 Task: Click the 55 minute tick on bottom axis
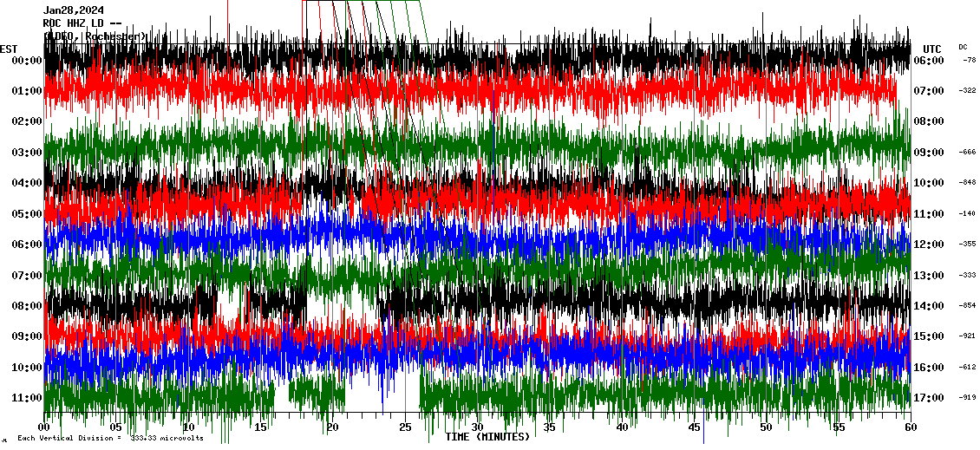click(x=839, y=427)
